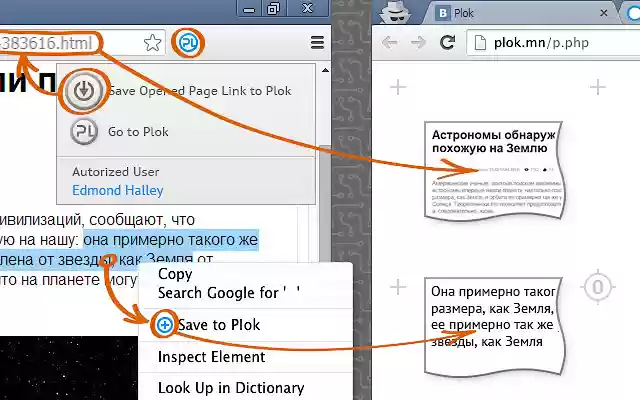Viewport: 640px width, 400px height.
Task: Go forward in the Plok browser window
Action: (418, 42)
